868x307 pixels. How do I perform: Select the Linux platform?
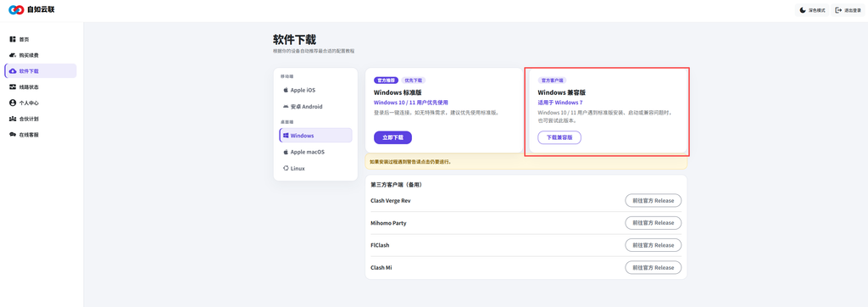click(315, 168)
